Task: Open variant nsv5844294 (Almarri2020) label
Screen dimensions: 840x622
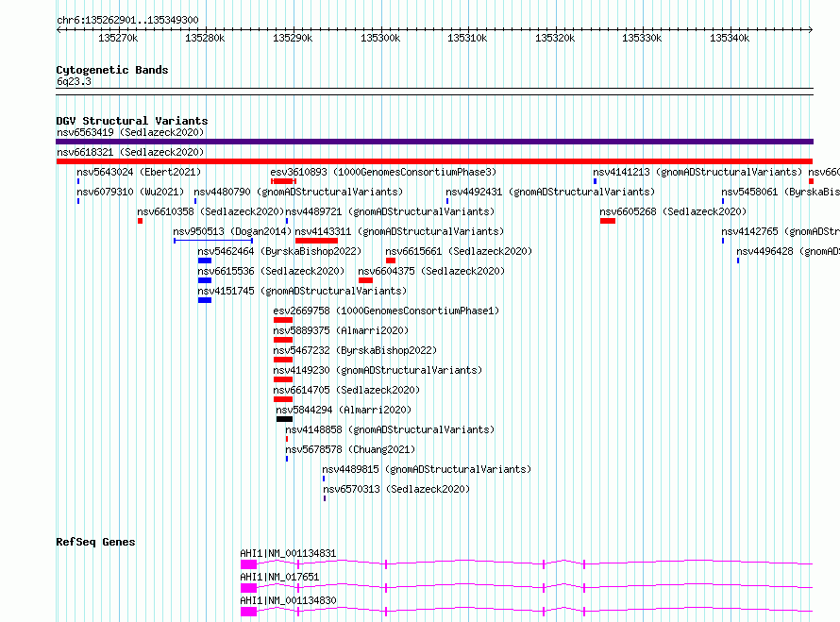Action: tap(344, 410)
